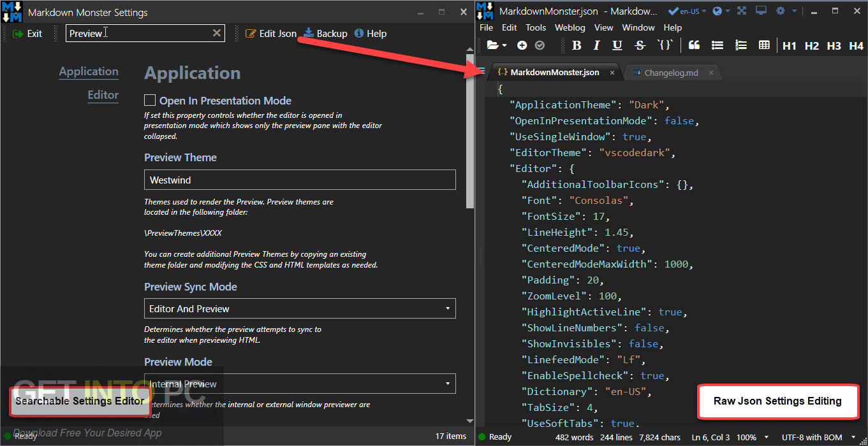This screenshot has width=868, height=446.
Task: Toggle presentation mode monitor icon
Action: 761,11
